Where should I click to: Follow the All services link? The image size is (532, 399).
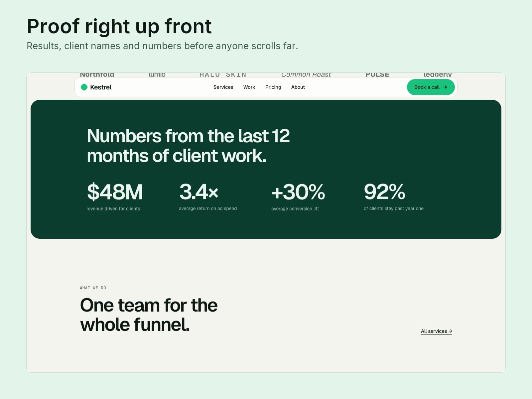click(436, 331)
